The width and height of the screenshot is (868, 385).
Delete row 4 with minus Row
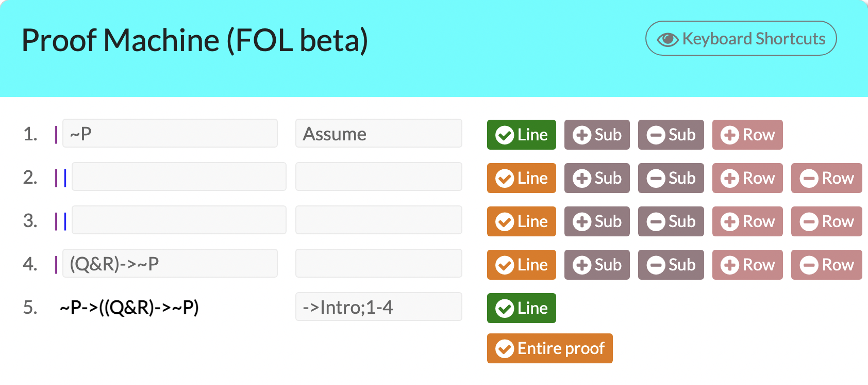point(826,265)
